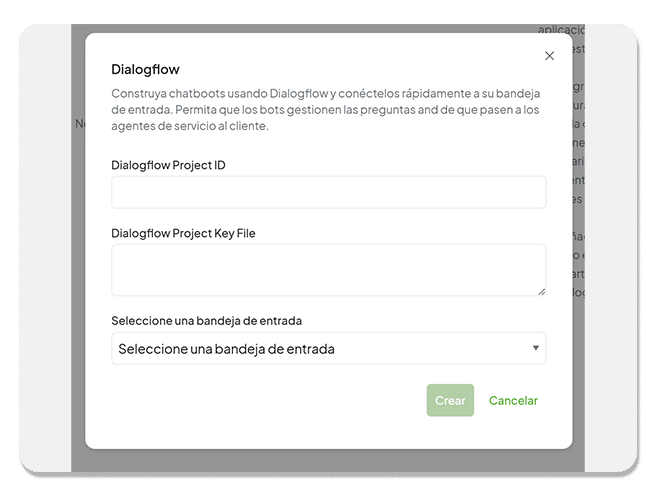Click the Dialogflow Project ID label
Viewport: 646px width, 492px height.
click(x=168, y=165)
